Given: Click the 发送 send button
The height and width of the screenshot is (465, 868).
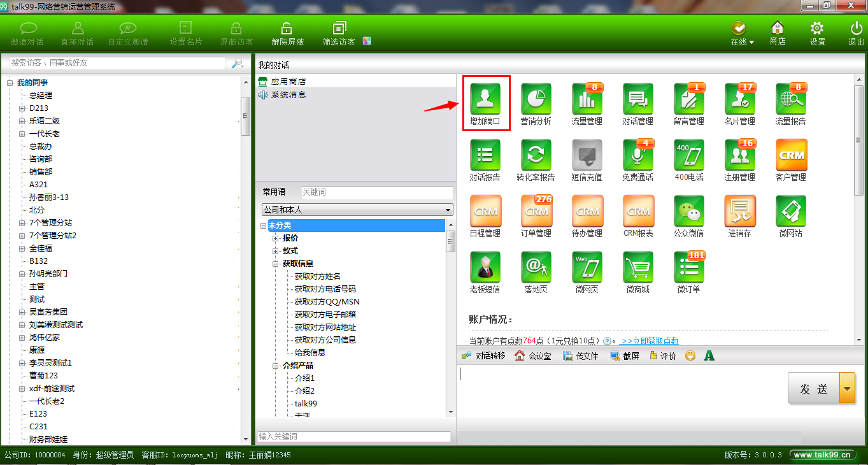Looking at the screenshot, I should click(x=814, y=389).
